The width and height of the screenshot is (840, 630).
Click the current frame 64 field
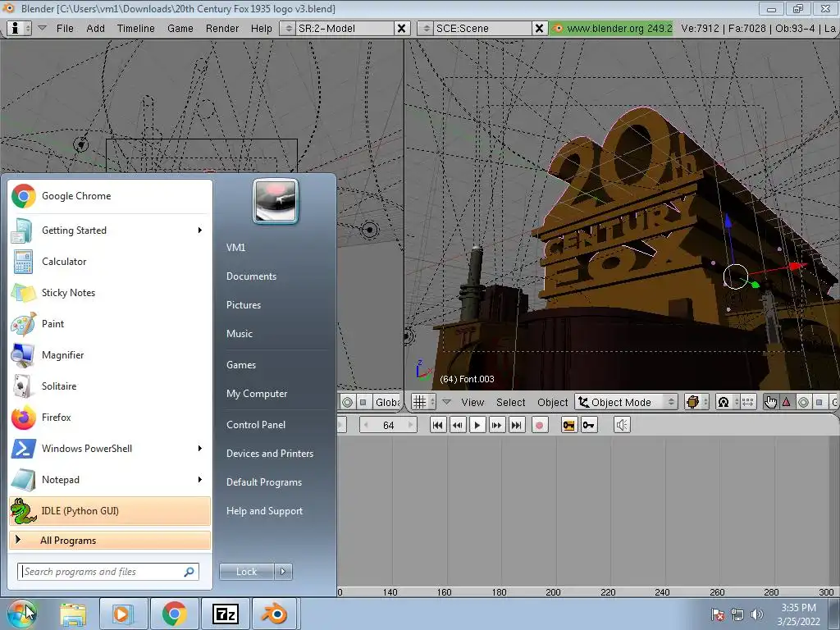(388, 425)
